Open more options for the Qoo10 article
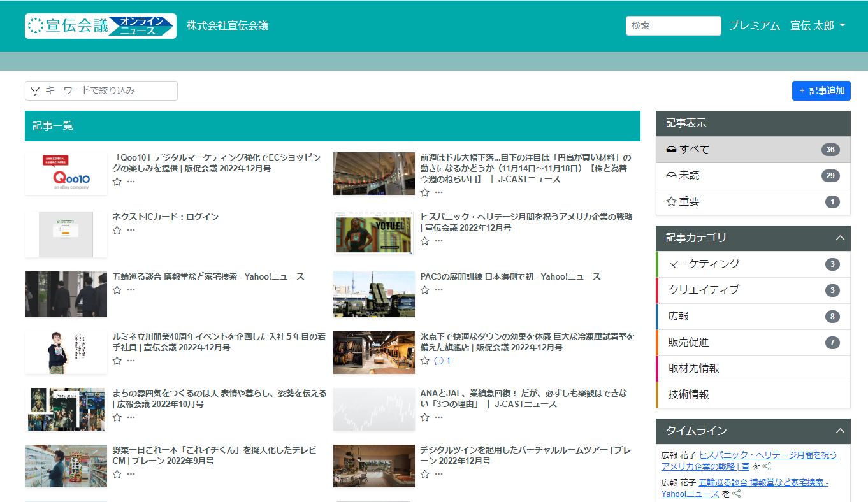The image size is (868, 502). pyautogui.click(x=131, y=182)
